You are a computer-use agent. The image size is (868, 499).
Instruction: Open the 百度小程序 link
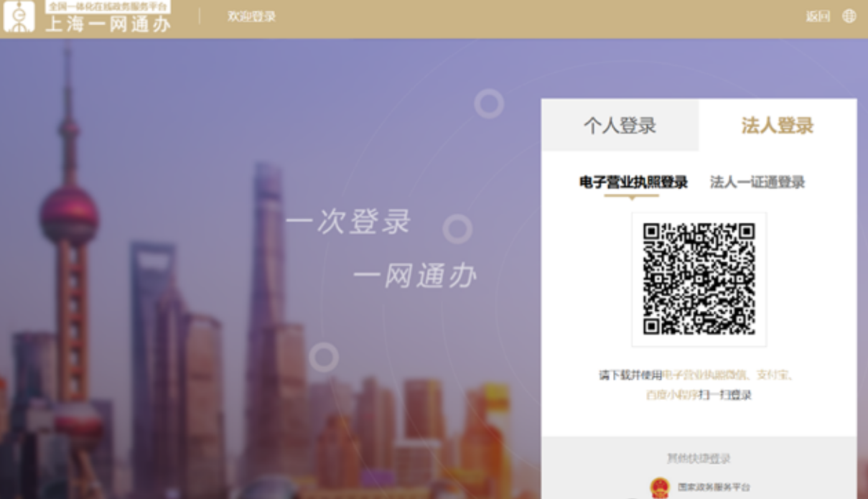(x=672, y=395)
